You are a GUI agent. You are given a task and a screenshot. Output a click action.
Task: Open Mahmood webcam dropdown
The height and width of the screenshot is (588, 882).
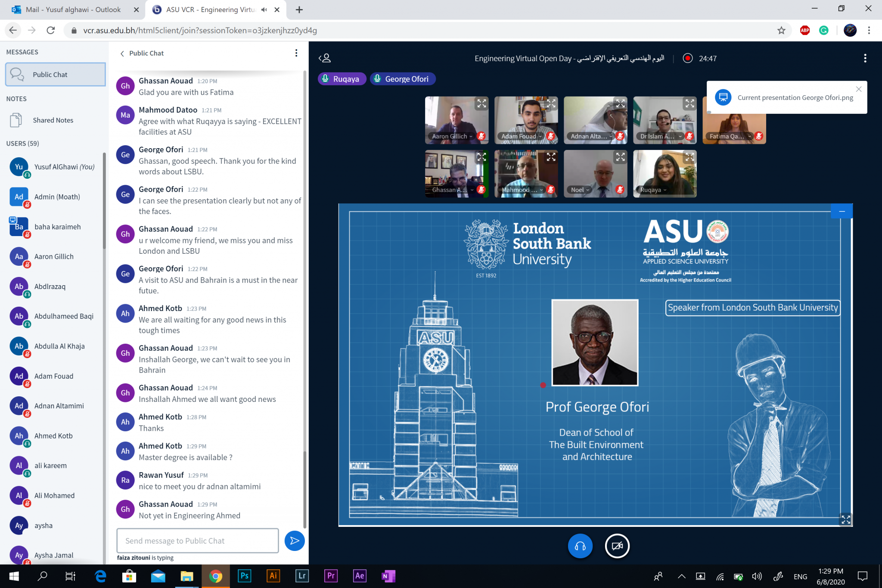522,190
